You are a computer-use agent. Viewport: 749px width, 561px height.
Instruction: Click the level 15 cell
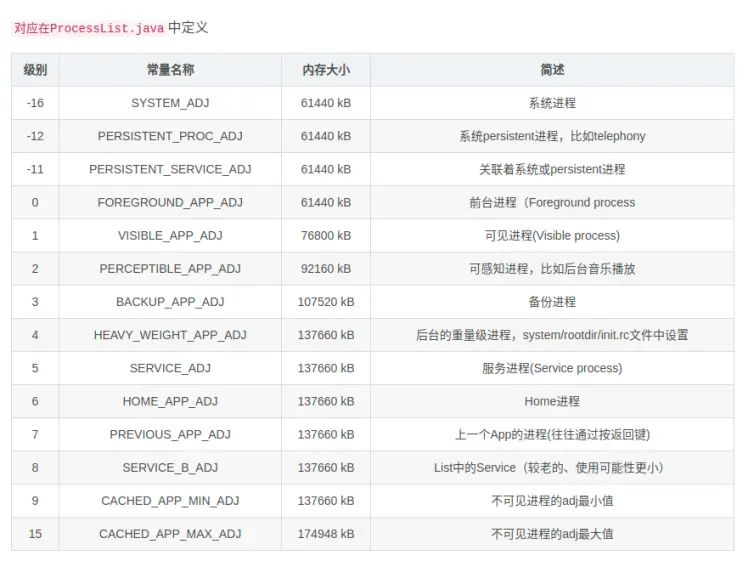point(35,534)
